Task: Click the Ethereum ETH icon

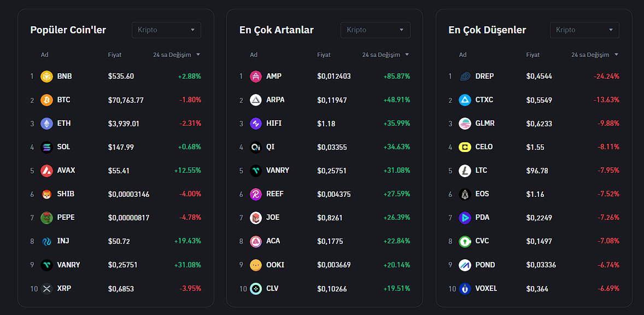Action: (46, 124)
